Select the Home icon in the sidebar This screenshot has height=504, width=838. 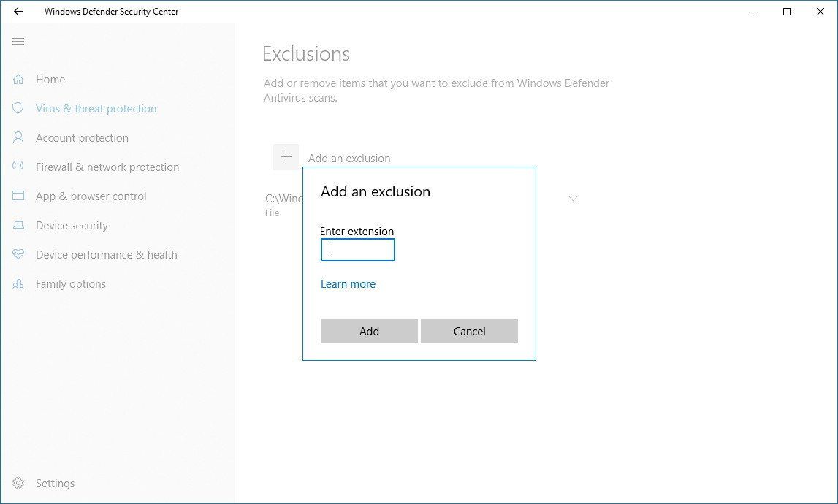click(18, 79)
